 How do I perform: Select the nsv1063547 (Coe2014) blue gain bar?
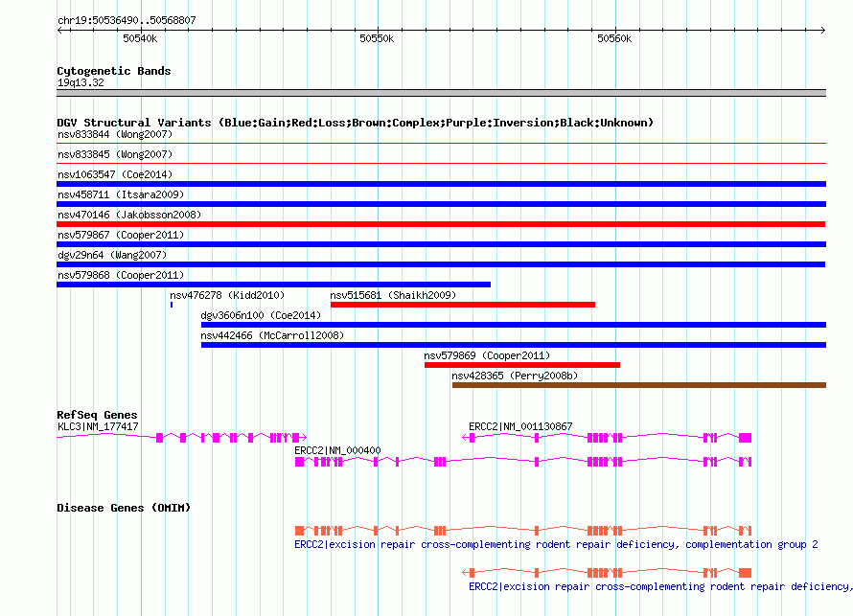click(441, 184)
